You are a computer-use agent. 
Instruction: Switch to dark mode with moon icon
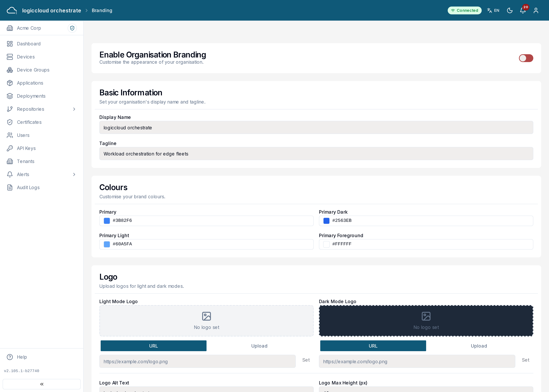point(510,10)
